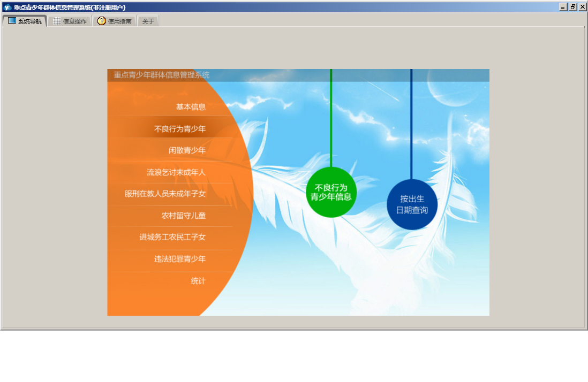
Task: Select 基本信息 in the orange menu
Action: (191, 107)
